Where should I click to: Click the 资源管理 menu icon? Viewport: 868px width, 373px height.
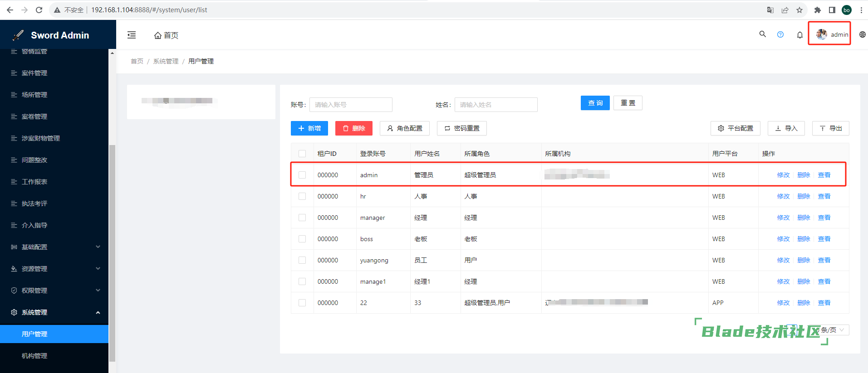pos(14,269)
